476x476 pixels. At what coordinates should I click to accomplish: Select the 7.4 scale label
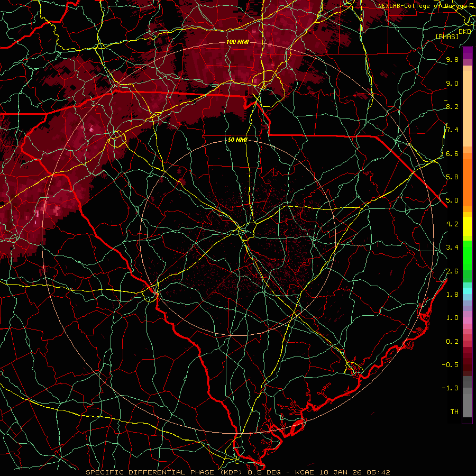click(452, 130)
